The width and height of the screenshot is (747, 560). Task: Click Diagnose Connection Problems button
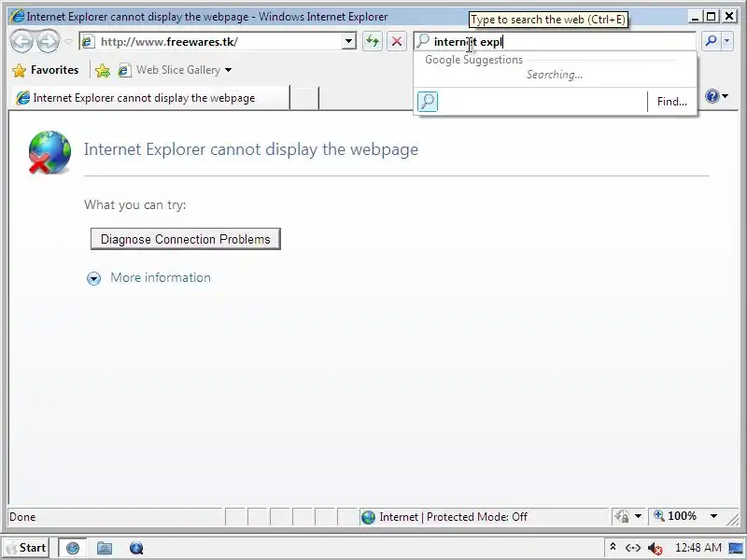(x=185, y=239)
